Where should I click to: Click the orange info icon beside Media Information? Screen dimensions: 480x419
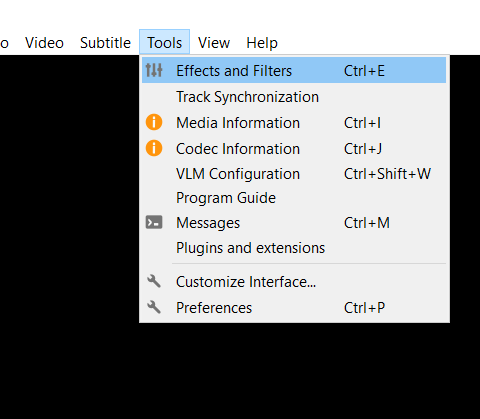(154, 122)
